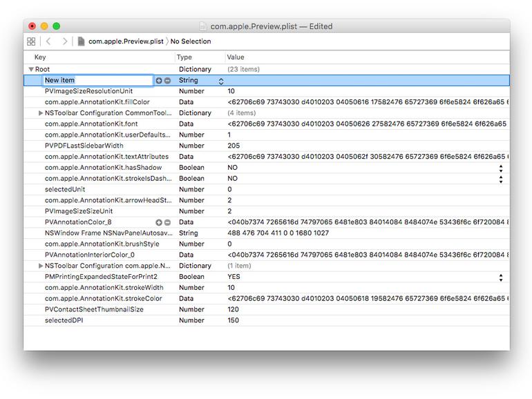Select PVContactSheetThumbnailSize key
532x399 pixels.
pos(94,309)
